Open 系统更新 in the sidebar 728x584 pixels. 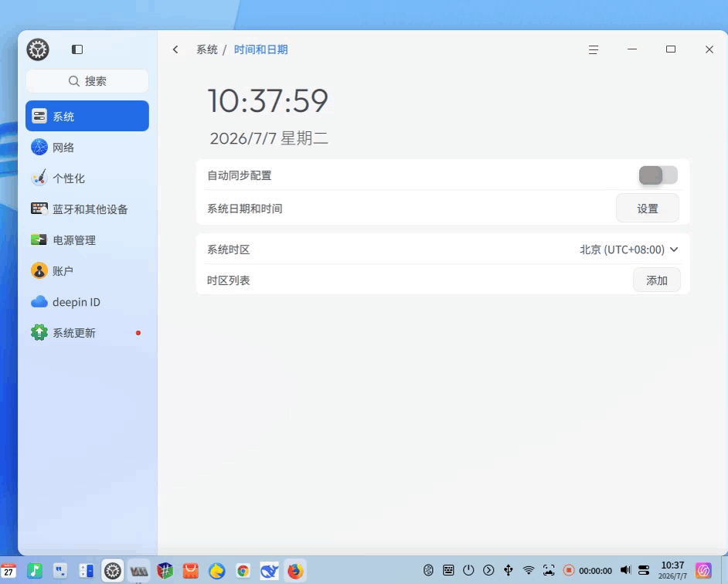click(x=87, y=333)
